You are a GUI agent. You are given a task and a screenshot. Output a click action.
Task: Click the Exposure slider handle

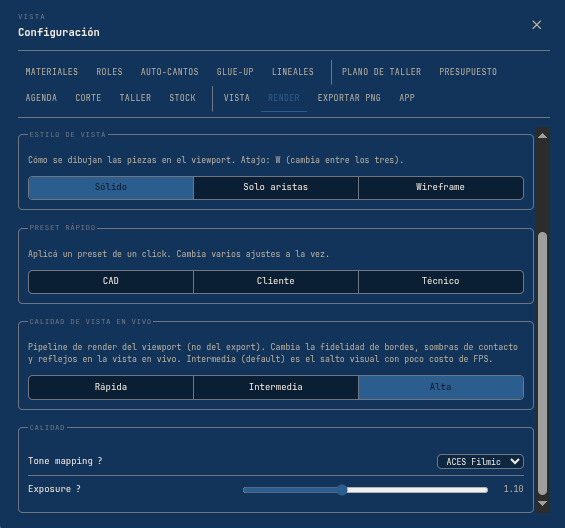tap(342, 490)
